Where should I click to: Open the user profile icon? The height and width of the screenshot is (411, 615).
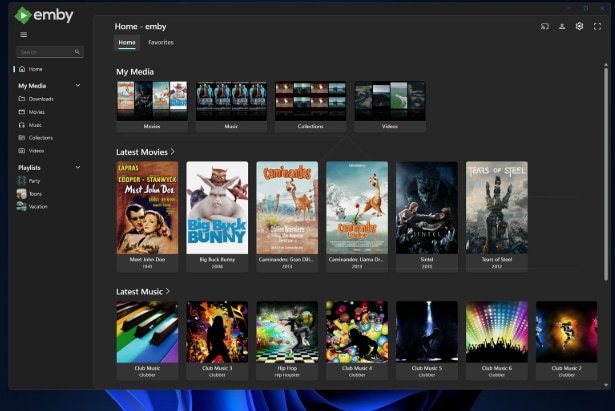(x=562, y=27)
